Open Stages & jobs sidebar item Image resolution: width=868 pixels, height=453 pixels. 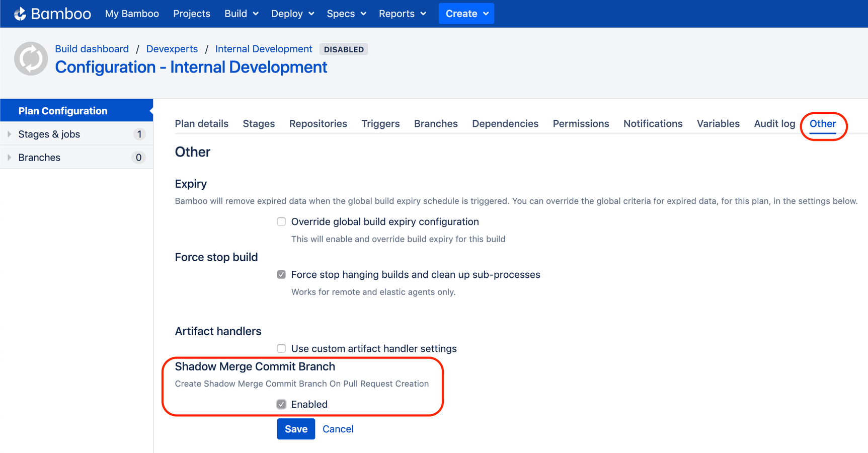click(76, 134)
